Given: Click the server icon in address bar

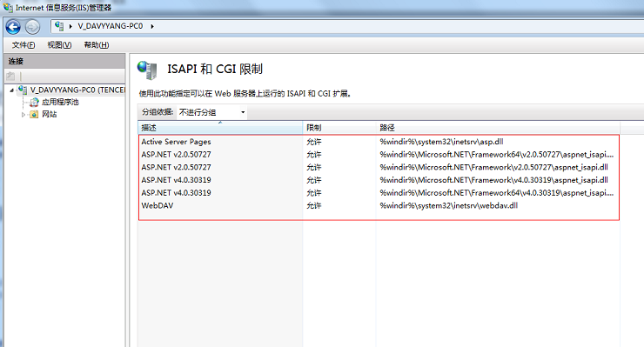Looking at the screenshot, I should click(x=59, y=26).
